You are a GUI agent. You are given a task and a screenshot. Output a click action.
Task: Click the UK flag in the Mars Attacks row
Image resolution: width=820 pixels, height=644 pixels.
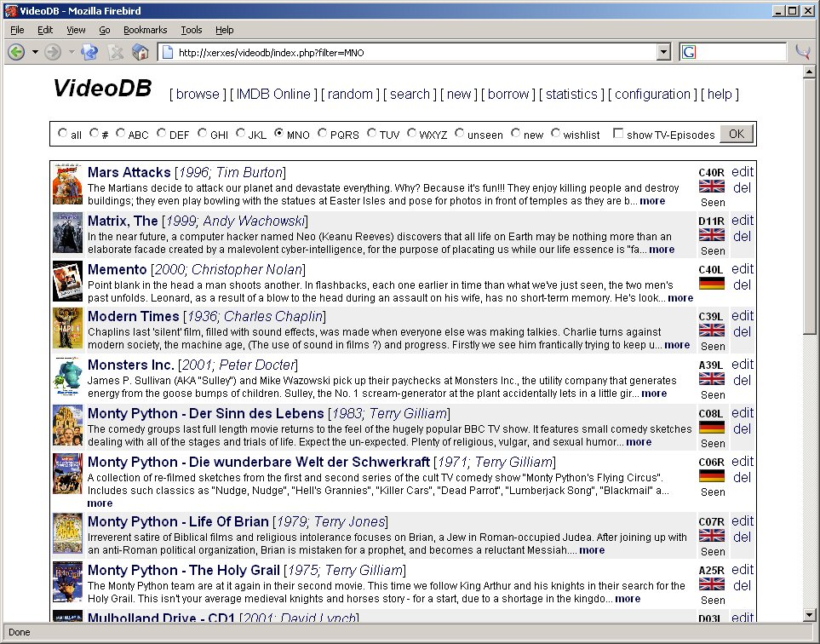[712, 187]
